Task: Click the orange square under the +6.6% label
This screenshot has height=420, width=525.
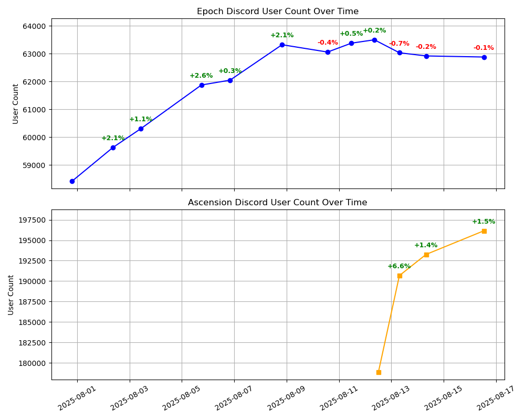Action: pos(400,276)
